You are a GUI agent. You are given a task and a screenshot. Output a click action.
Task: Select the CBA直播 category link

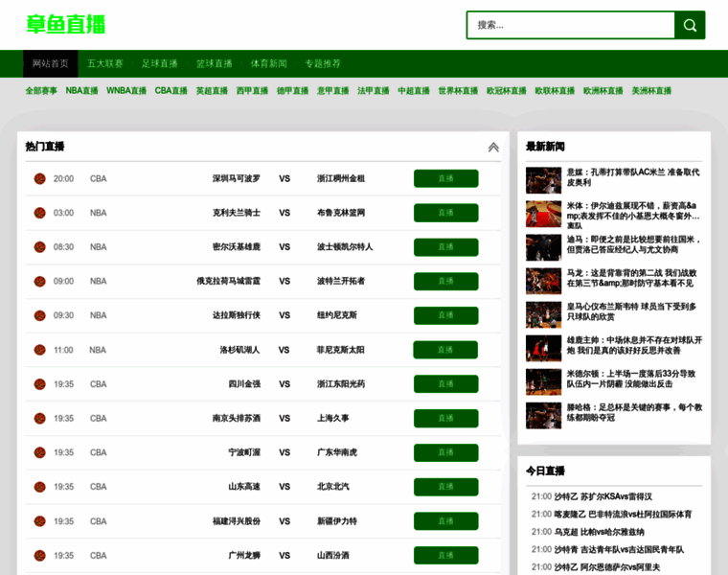click(171, 91)
